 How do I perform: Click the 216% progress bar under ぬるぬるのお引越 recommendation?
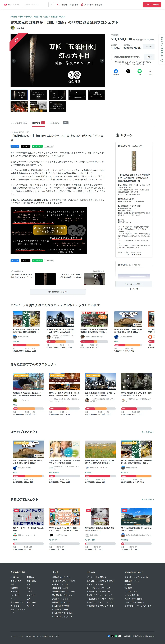(x=100, y=408)
